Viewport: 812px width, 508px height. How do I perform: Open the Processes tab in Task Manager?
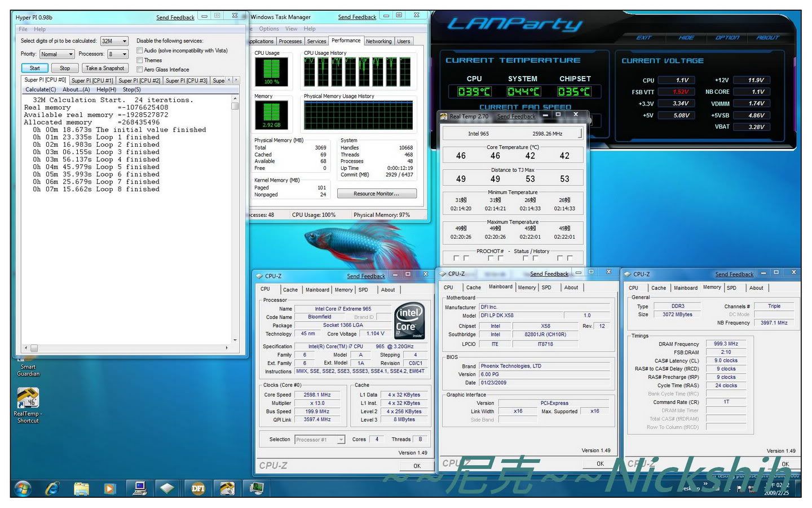point(290,41)
